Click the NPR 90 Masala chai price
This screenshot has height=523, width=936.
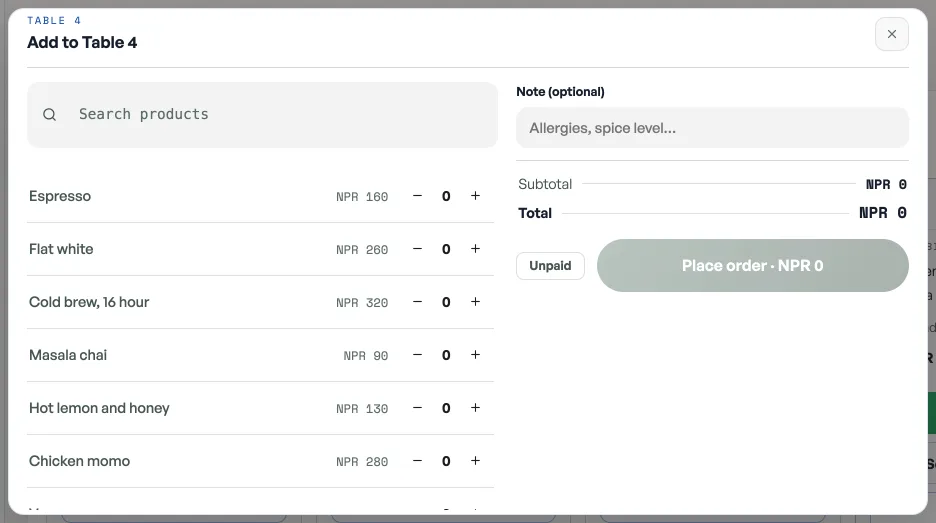click(365, 356)
